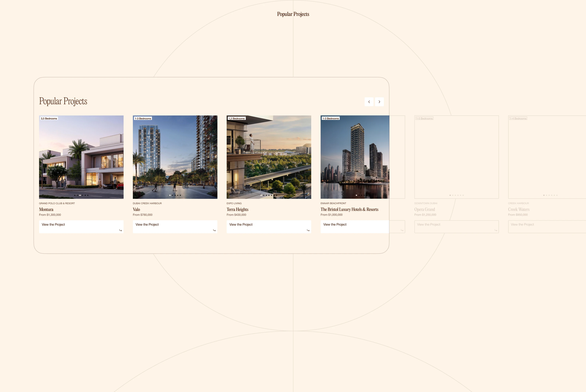586x392 pixels.
Task: Open the Valo towers image
Action: tap(175, 157)
